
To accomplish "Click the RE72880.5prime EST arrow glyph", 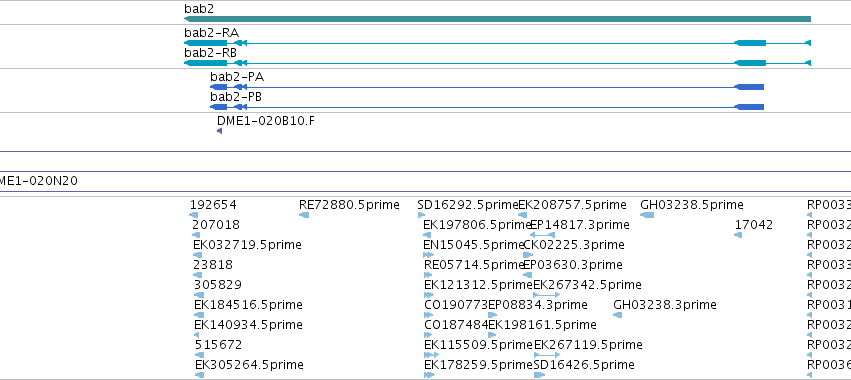I will (x=304, y=215).
